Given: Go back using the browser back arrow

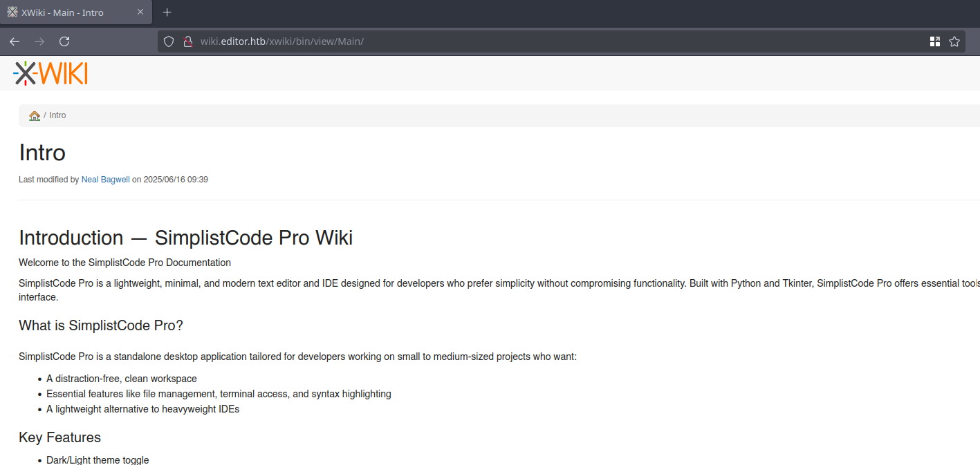Looking at the screenshot, I should pos(15,41).
